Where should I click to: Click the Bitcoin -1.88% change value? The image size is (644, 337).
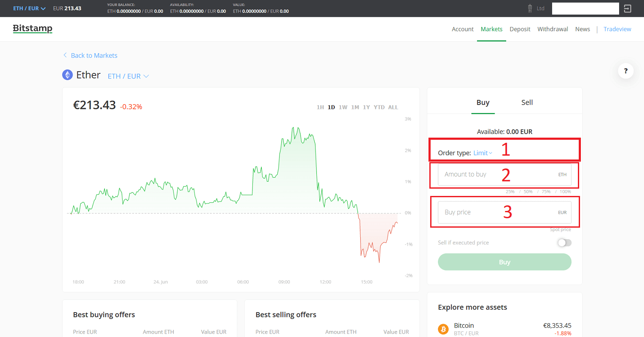pyautogui.click(x=563, y=334)
